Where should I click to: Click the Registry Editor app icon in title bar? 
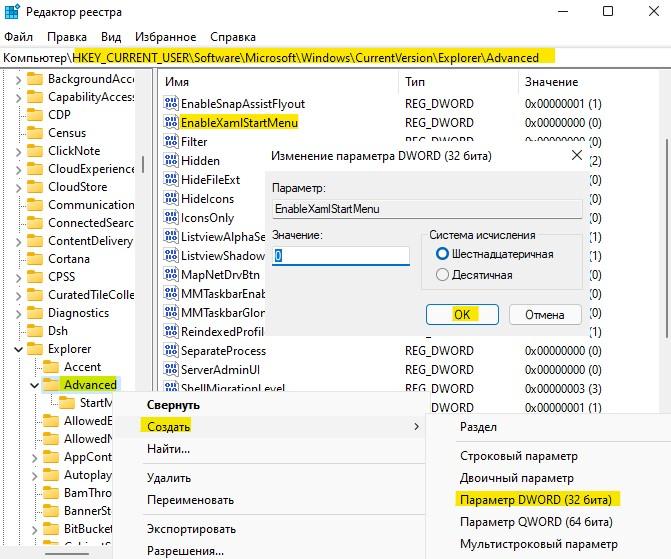coord(12,12)
